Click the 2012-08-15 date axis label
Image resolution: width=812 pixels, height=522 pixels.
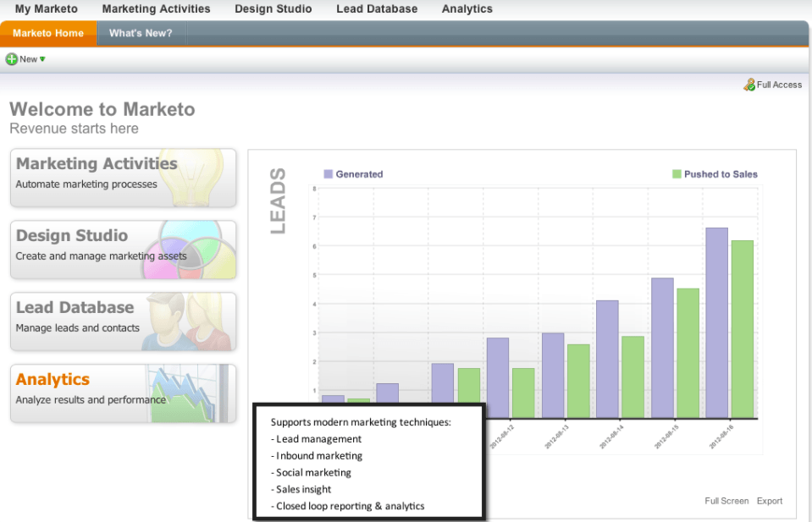click(666, 436)
